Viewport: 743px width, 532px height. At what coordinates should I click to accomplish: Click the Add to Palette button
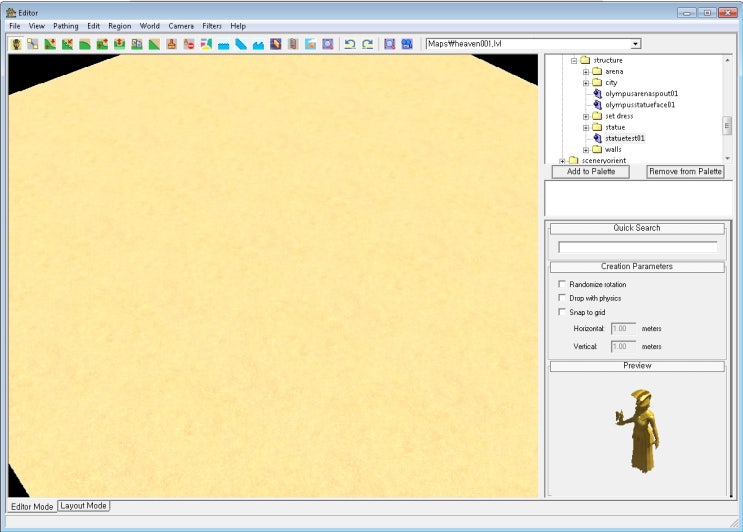(591, 171)
